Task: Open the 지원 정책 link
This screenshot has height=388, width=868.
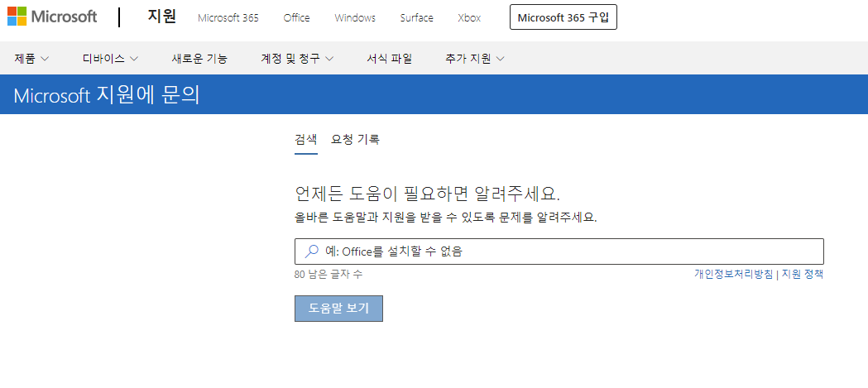Action: pos(802,274)
